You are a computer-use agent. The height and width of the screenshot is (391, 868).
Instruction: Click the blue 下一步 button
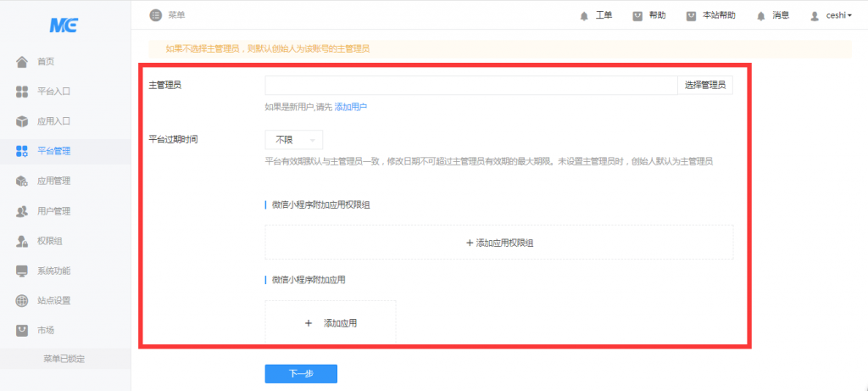301,374
